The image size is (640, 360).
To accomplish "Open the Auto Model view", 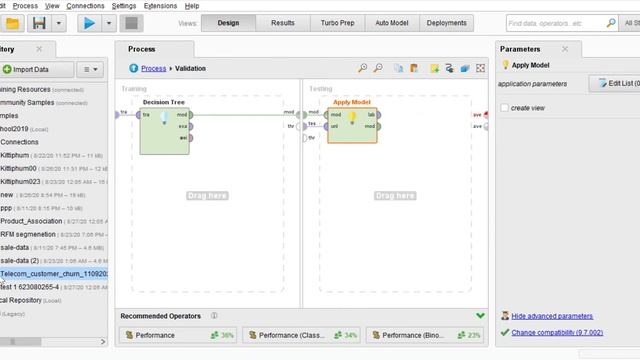I will 392,23.
